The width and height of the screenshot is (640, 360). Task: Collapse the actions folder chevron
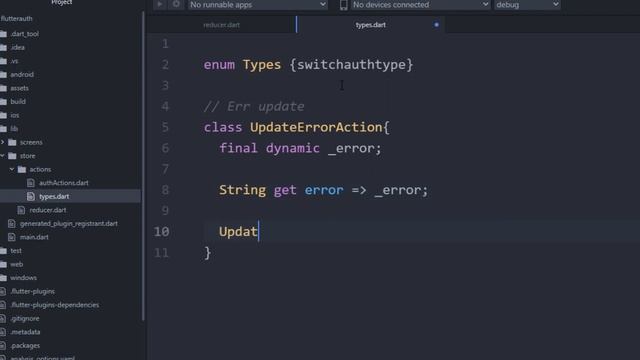[12, 169]
